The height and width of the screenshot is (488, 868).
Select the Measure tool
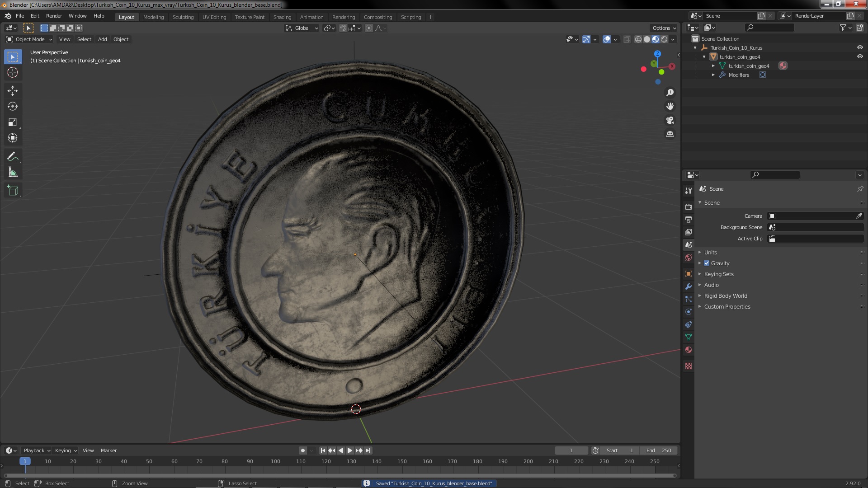pos(13,173)
